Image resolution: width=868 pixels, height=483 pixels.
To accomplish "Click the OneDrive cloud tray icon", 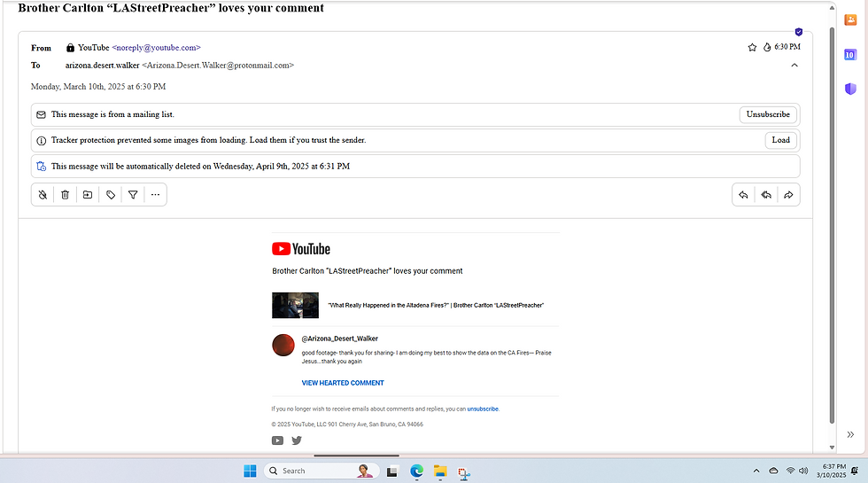I will (773, 471).
